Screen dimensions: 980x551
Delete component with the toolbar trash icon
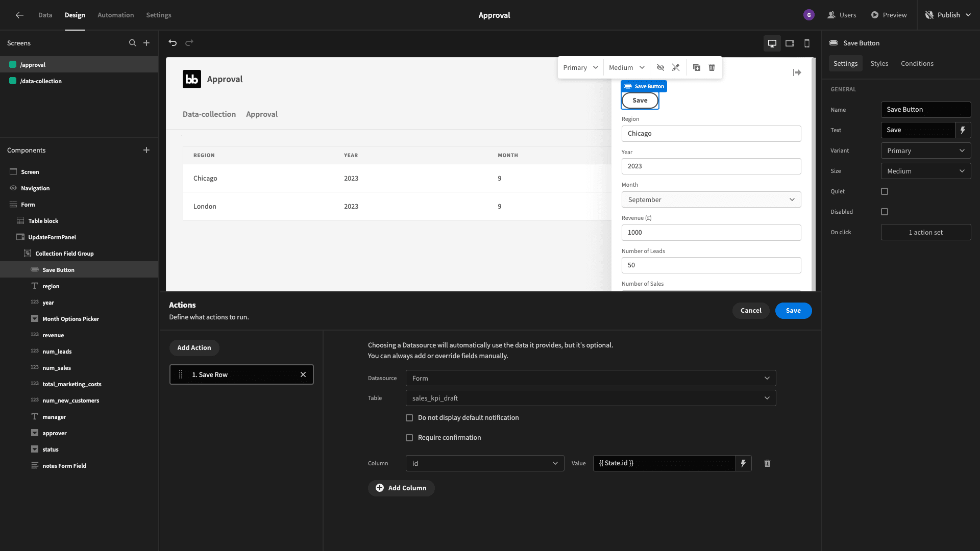point(712,67)
